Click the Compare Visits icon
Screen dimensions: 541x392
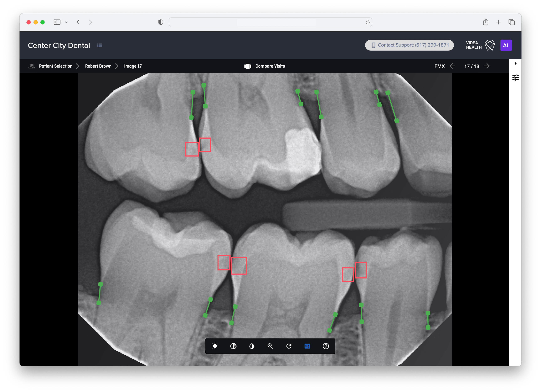click(x=248, y=66)
